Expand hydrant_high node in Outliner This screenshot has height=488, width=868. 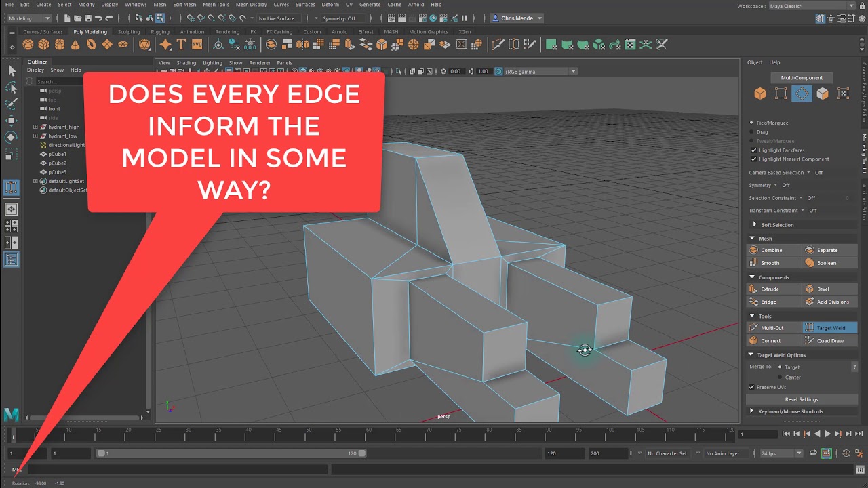click(x=35, y=127)
